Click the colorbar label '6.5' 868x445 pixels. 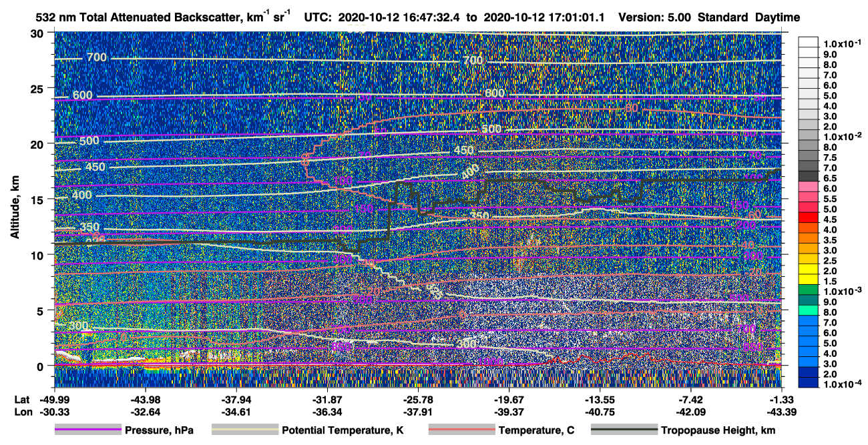[829, 178]
